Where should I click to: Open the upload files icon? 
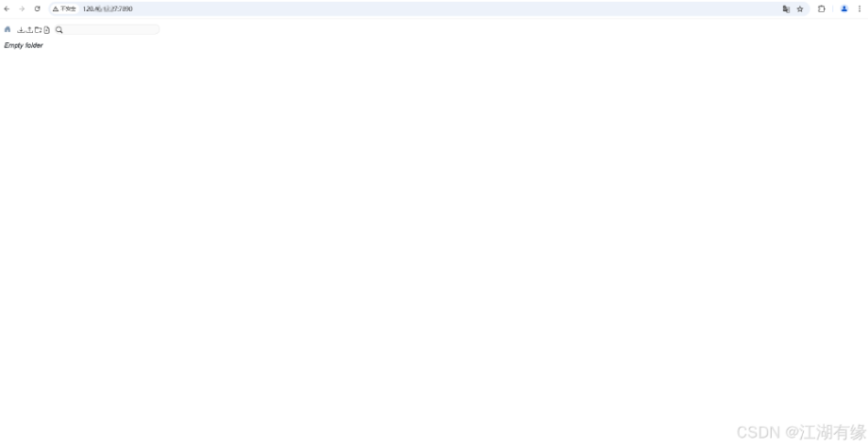29,30
